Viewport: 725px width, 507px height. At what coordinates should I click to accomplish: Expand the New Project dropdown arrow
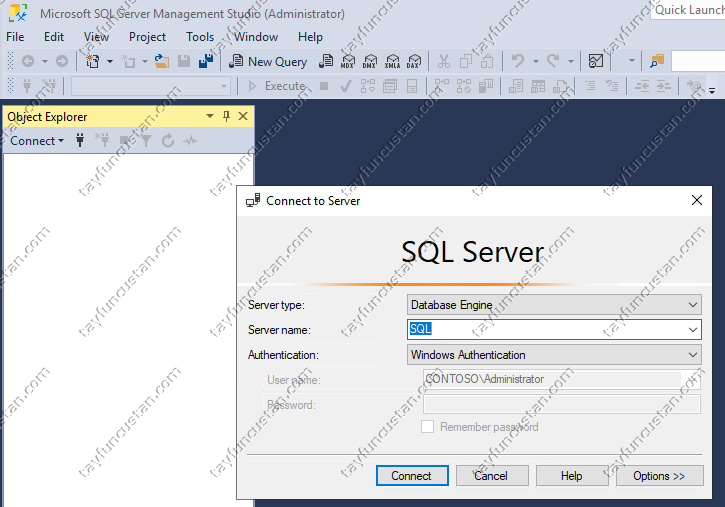point(110,61)
